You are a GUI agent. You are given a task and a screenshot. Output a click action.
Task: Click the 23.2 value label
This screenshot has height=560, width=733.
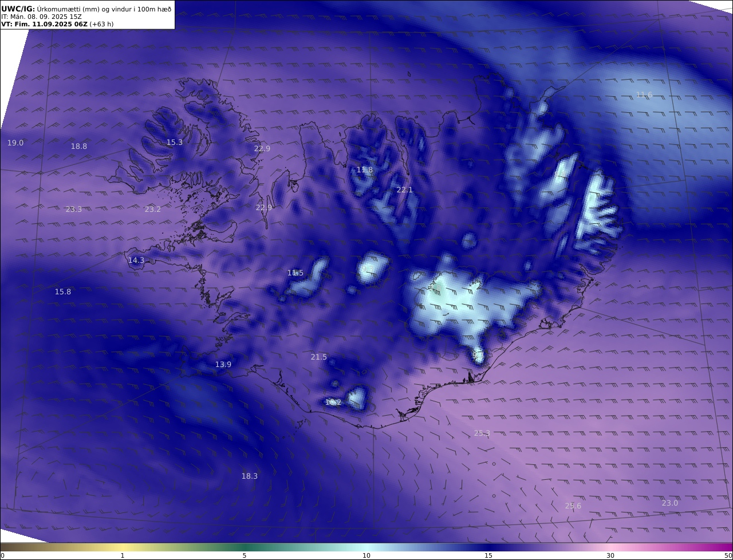coord(153,210)
